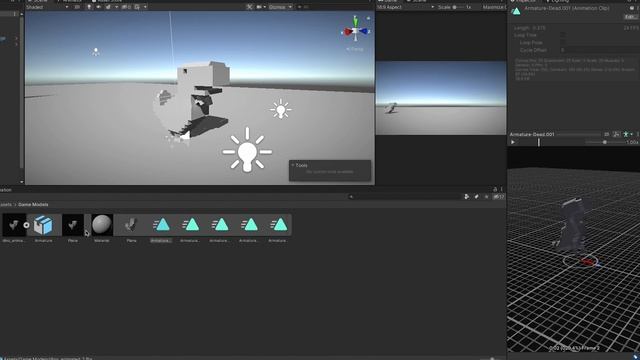
Task: Open the Game view aspect dropdown
Action: tap(405, 7)
